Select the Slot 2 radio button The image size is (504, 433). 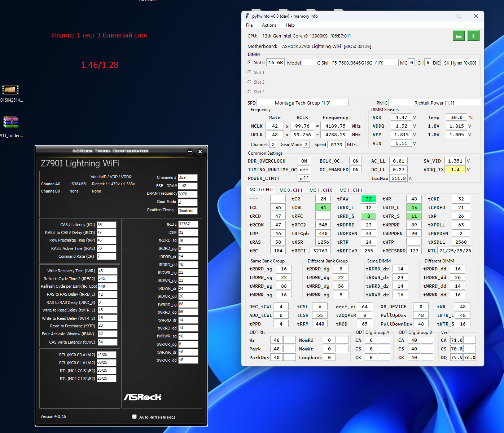click(x=250, y=82)
